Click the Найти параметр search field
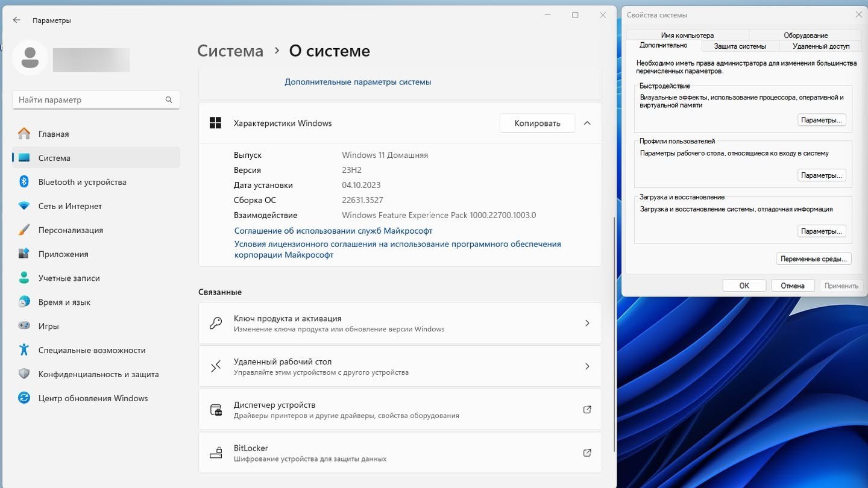Image resolution: width=868 pixels, height=488 pixels. coord(96,100)
